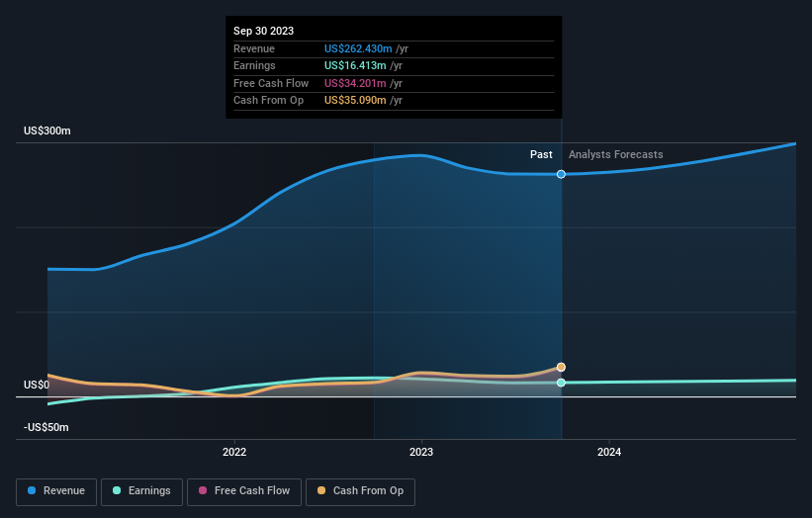This screenshot has height=518, width=812.
Task: Select the Cash From Op data point marker
Action: click(x=561, y=367)
